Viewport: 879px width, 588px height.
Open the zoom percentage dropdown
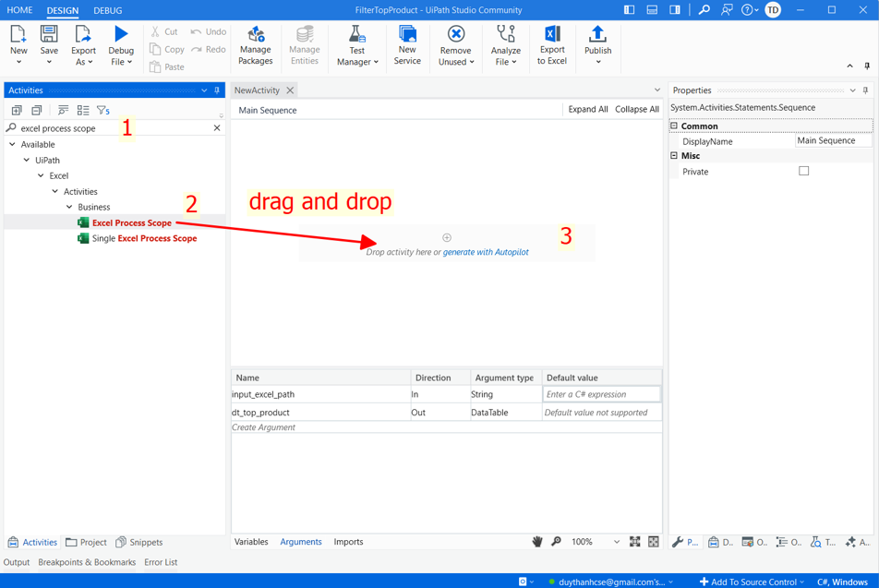(x=617, y=542)
